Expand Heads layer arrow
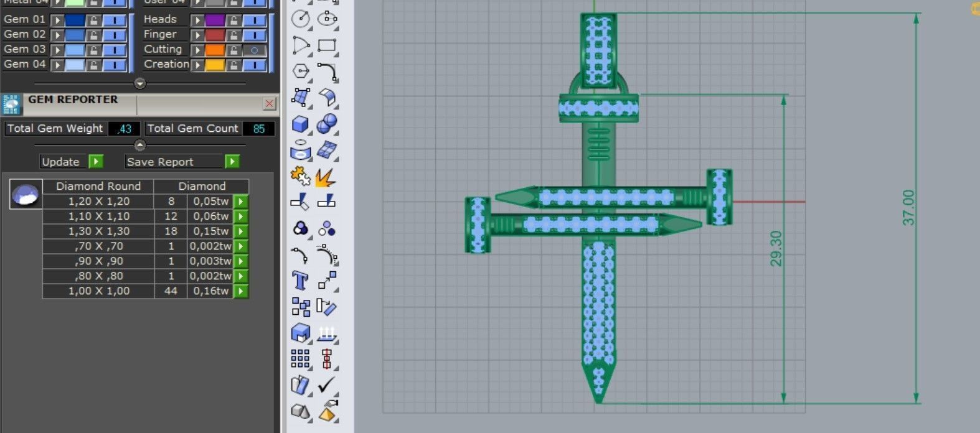Viewport: 980px width, 433px height. coord(197,20)
